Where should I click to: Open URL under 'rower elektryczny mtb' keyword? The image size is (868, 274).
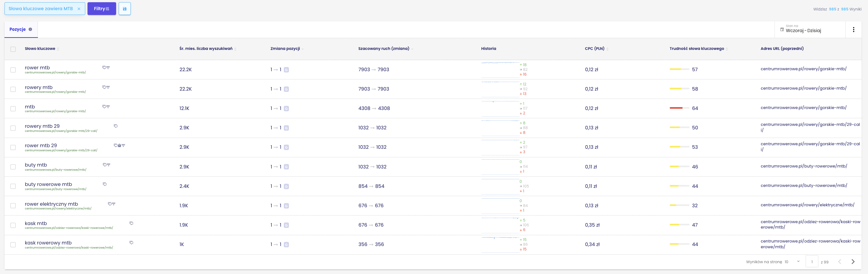click(x=58, y=209)
